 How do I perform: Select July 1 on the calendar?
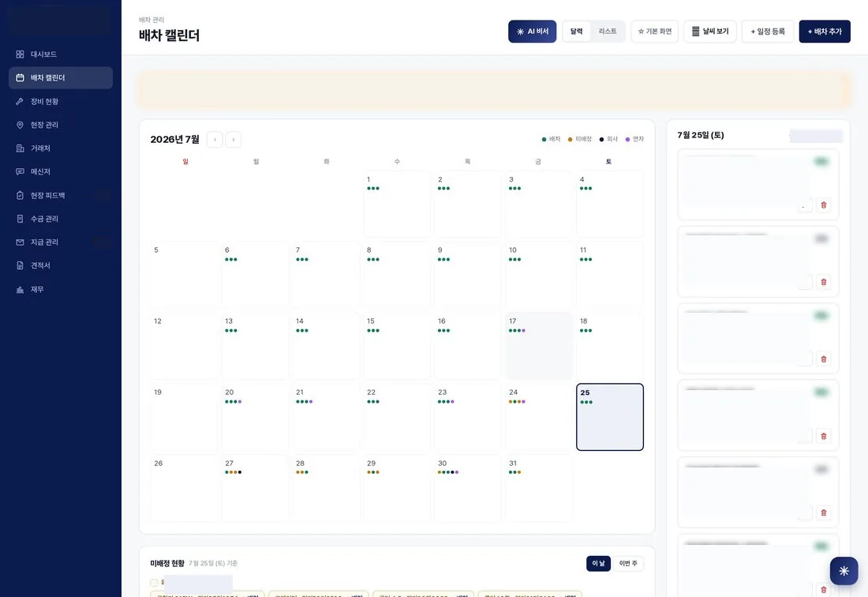click(x=397, y=204)
